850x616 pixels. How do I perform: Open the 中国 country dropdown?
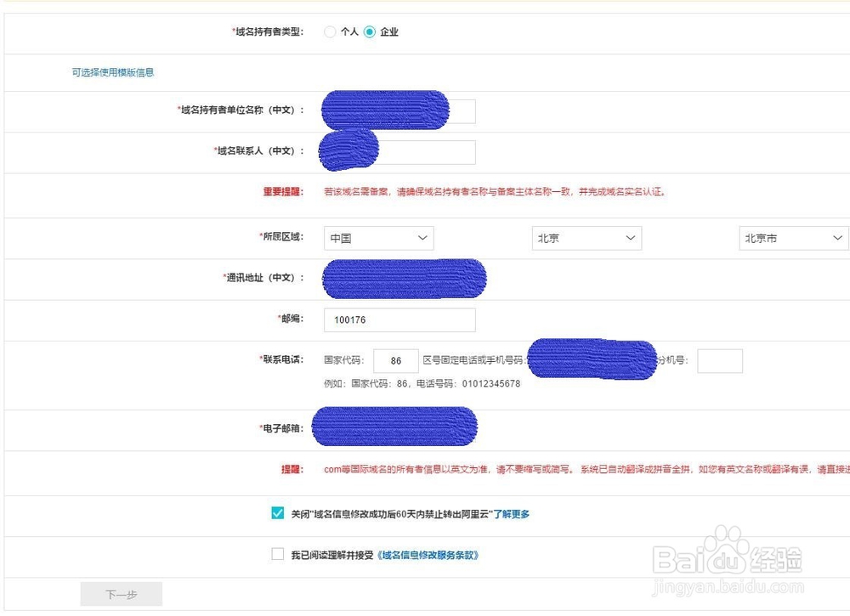[379, 238]
